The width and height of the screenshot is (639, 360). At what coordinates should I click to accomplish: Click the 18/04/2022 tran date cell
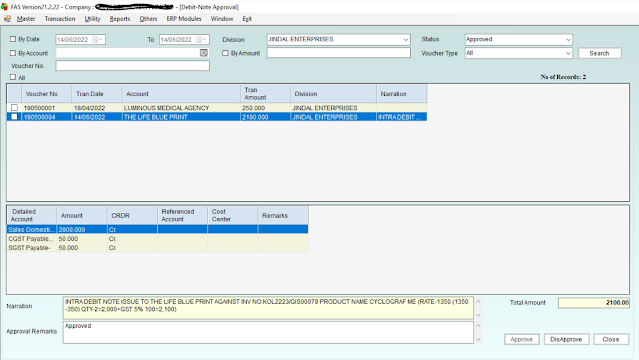tap(97, 108)
